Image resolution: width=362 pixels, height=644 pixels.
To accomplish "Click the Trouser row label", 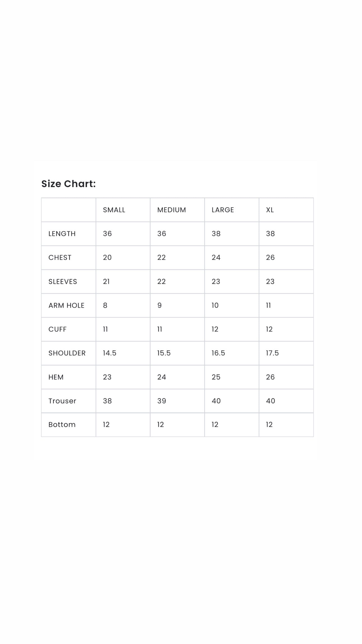I will click(x=62, y=401).
